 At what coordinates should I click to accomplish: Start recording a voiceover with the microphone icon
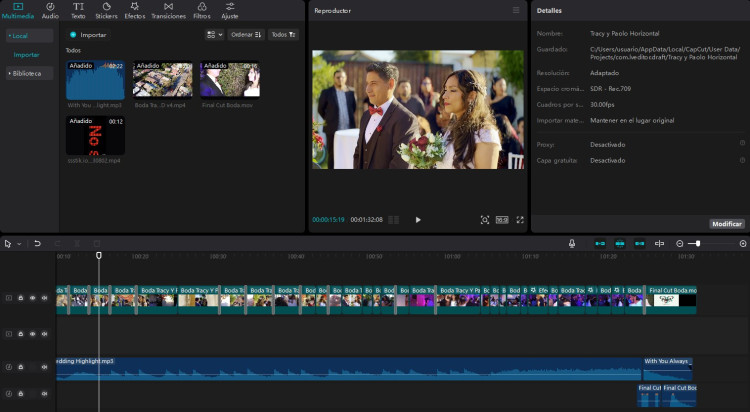click(572, 244)
